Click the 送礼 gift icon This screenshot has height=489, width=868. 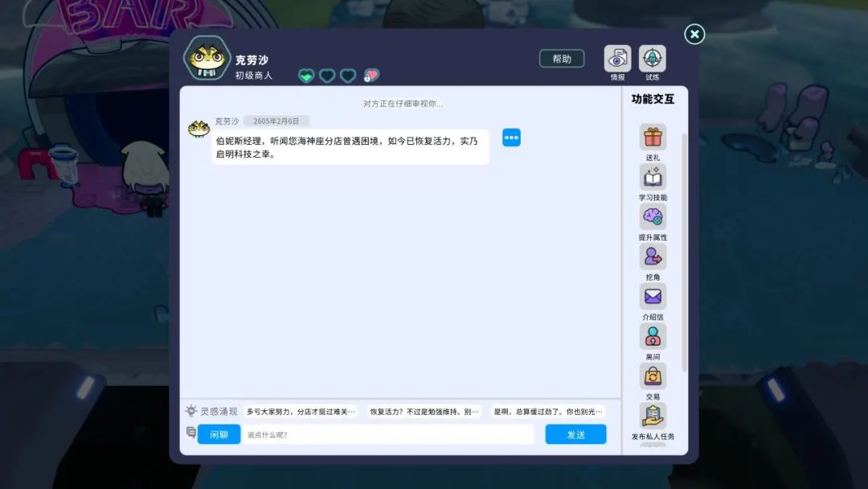(x=653, y=138)
